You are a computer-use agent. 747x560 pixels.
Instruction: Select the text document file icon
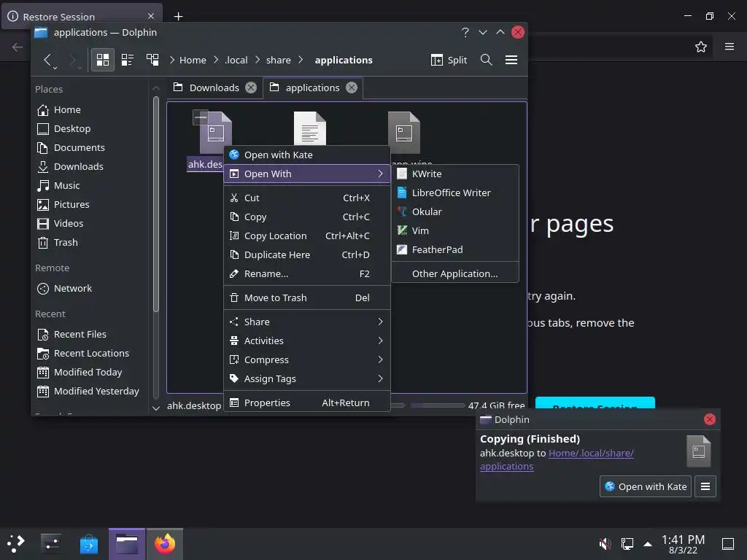click(x=309, y=128)
